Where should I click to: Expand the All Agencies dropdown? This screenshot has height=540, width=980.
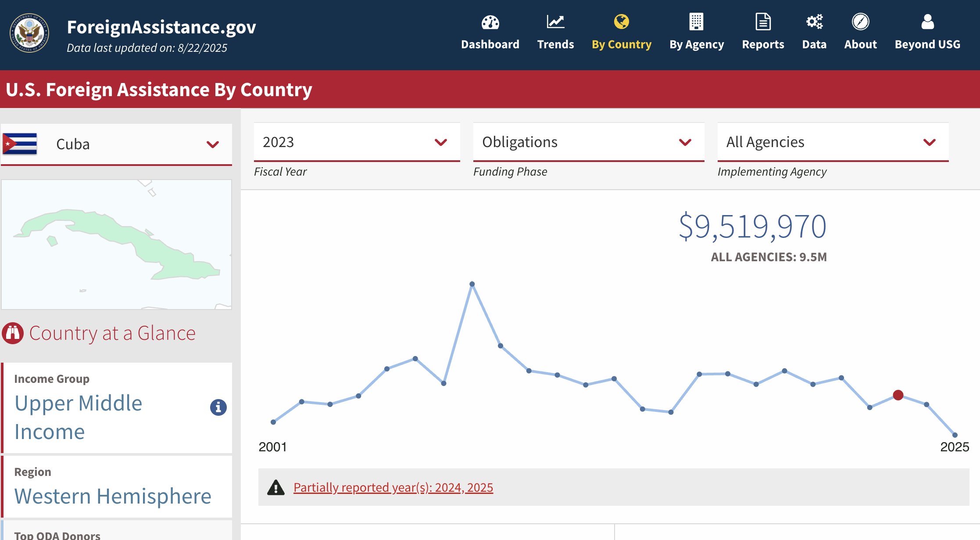click(833, 142)
